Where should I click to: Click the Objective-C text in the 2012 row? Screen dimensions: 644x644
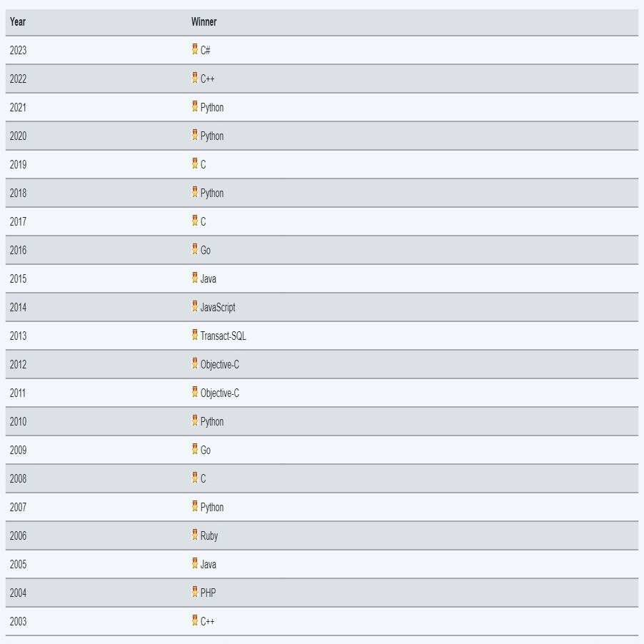click(220, 364)
